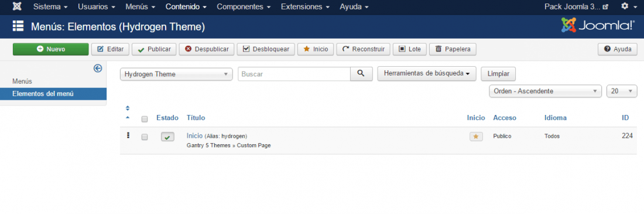Sort by Acceso column header

tap(505, 118)
